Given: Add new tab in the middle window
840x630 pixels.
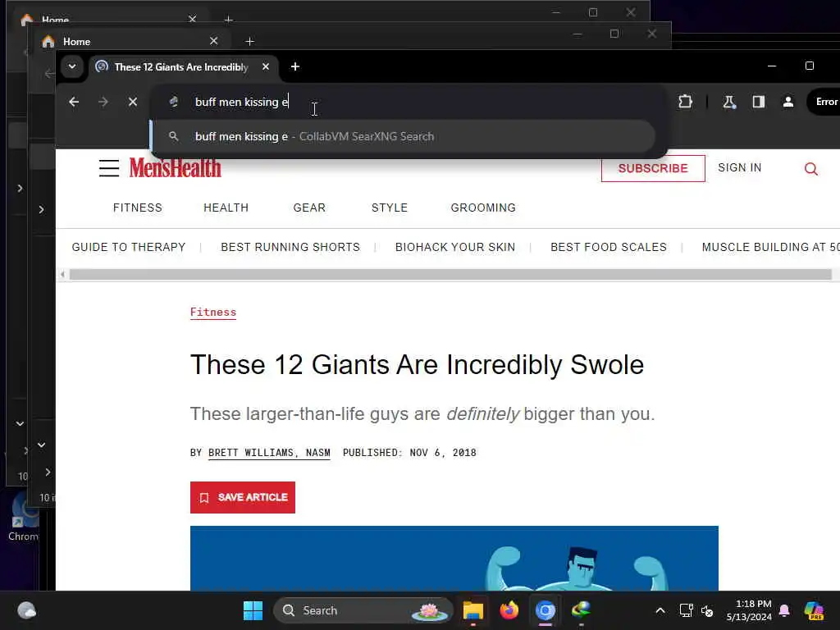Looking at the screenshot, I should pos(249,41).
